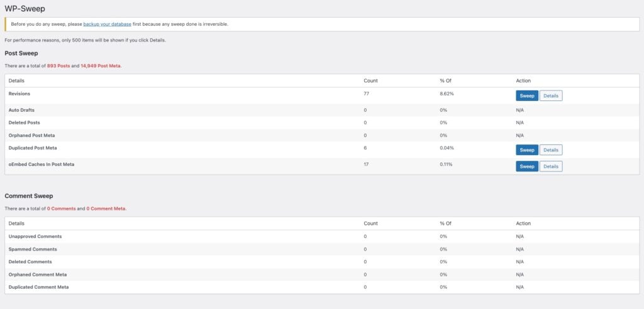Viewport: 644px width, 309px height.
Task: Click the Post Sweep section heading
Action: [21, 53]
